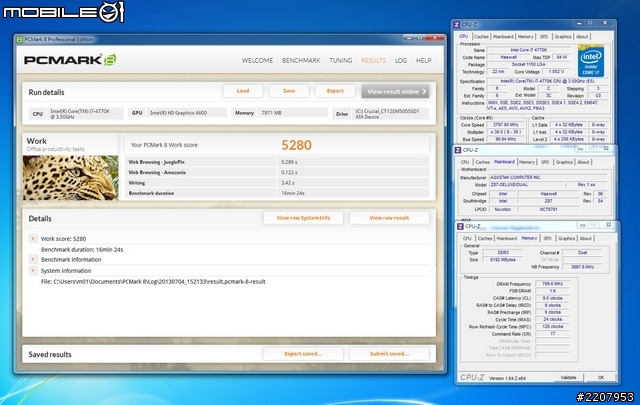The image size is (640, 405).
Task: Open the TUNING page
Action: point(341,60)
